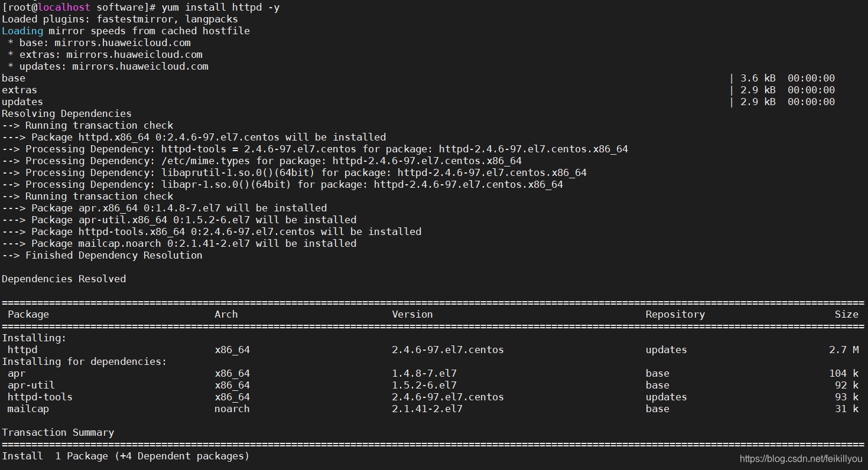Click the 'Dependencies Resolved' line
The image size is (868, 470).
point(64,279)
